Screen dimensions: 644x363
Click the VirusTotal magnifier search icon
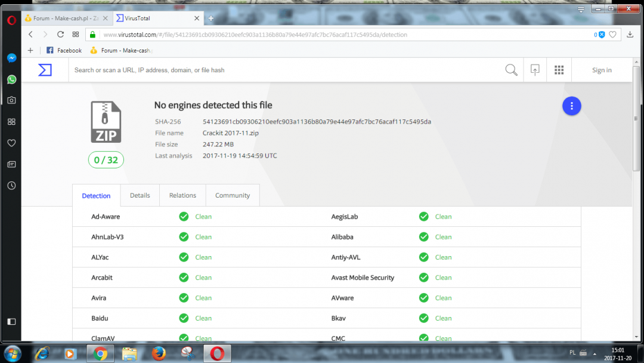(511, 70)
